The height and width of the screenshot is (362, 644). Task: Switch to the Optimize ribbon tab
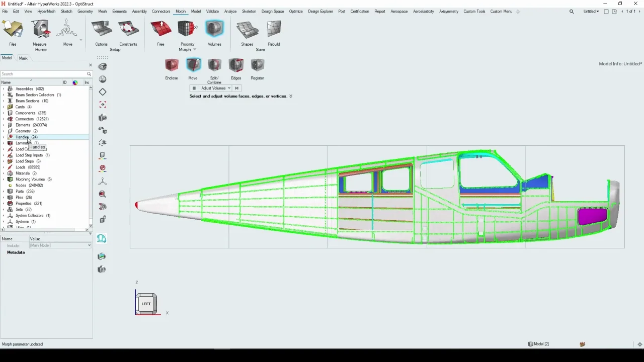296,11
